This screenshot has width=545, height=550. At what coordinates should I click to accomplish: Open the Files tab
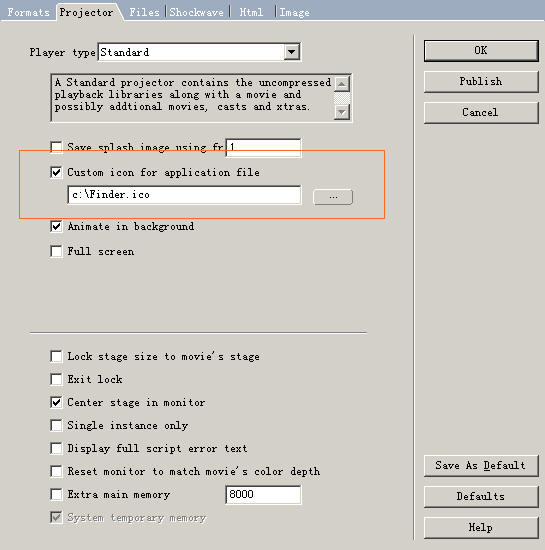(144, 12)
